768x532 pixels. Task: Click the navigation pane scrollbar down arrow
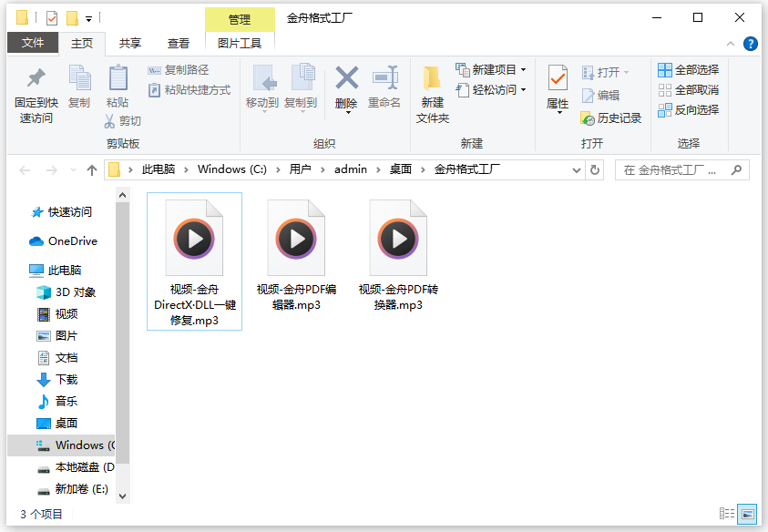tap(122, 496)
